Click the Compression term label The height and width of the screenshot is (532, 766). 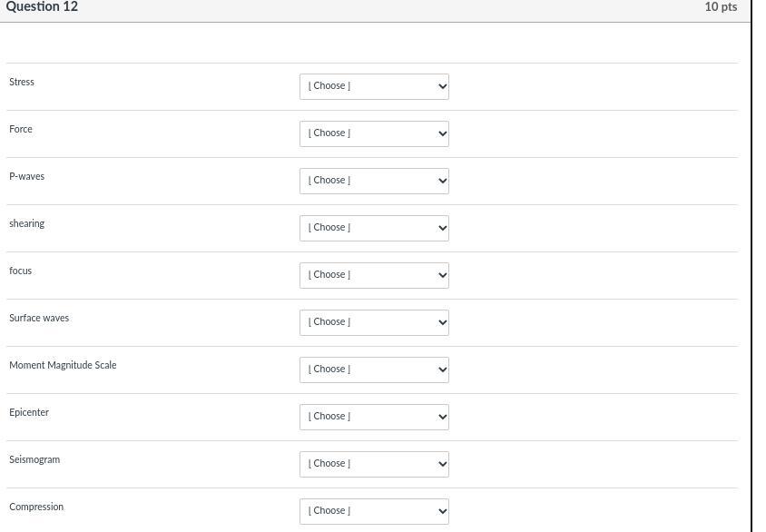pos(36,507)
